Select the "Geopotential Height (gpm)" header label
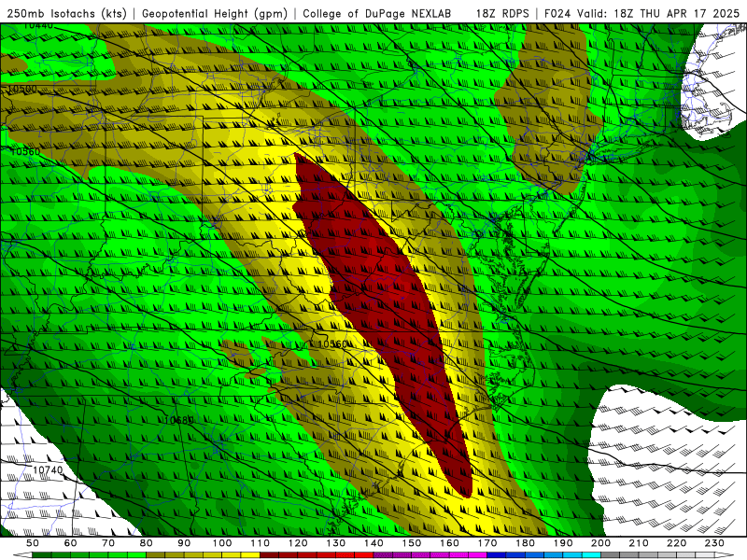This screenshot has height=560, width=747. pyautogui.click(x=215, y=14)
